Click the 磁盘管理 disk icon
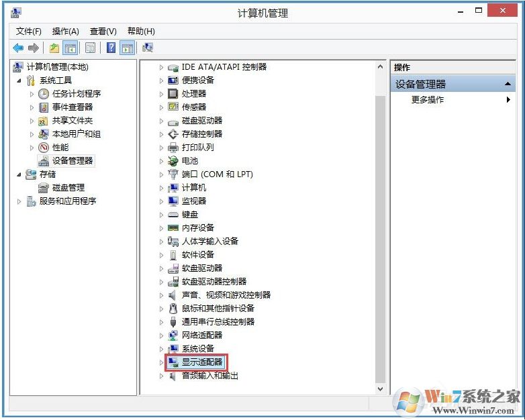 [x=44, y=188]
